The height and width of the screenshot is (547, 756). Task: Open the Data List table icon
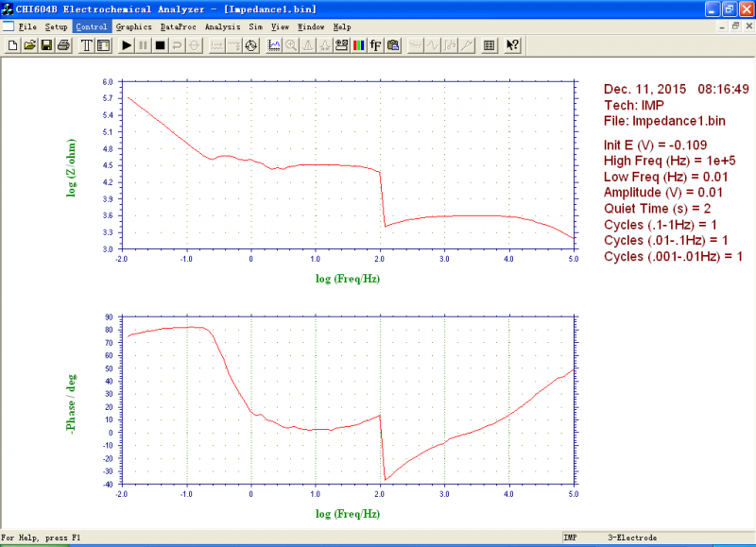coord(489,45)
